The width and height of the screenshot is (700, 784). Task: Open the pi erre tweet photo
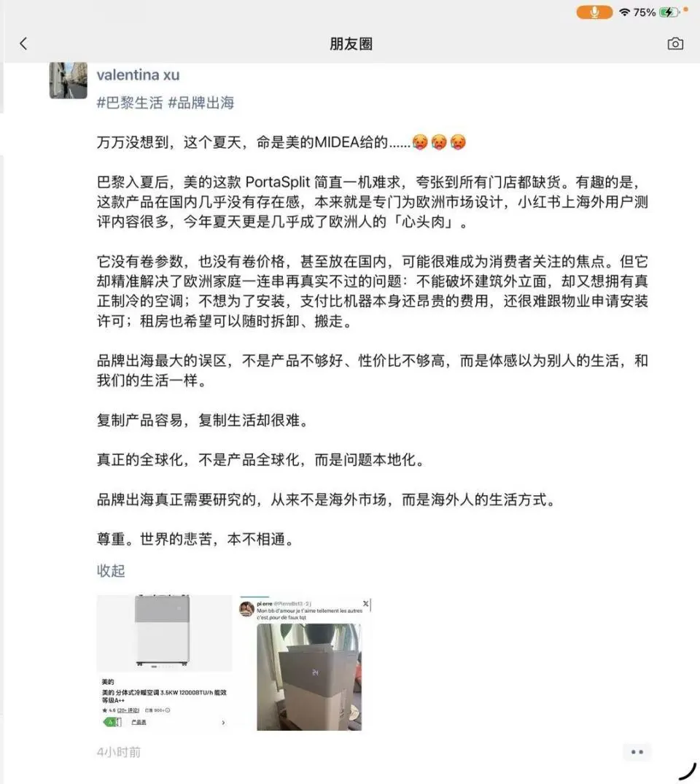308,677
